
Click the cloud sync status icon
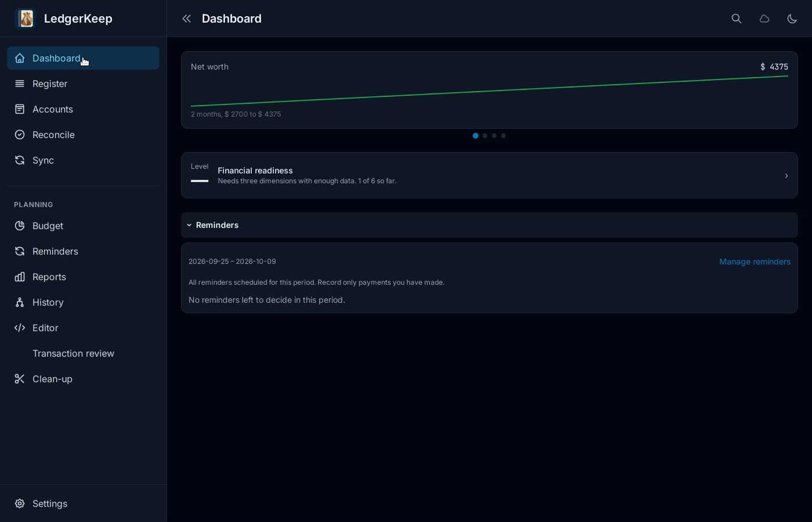[x=764, y=19]
